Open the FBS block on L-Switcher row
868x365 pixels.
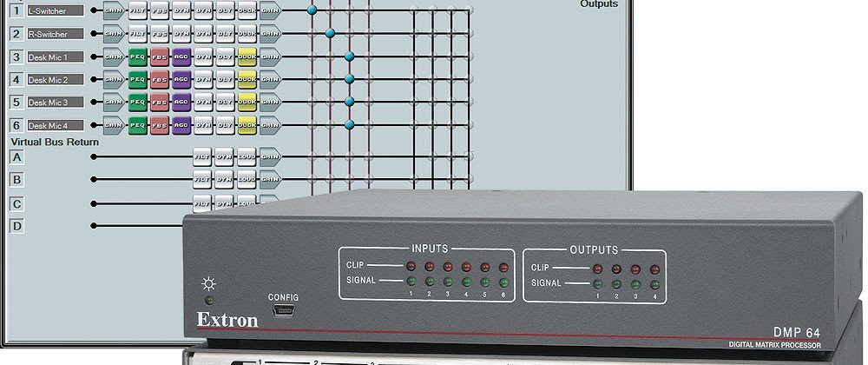[160, 10]
